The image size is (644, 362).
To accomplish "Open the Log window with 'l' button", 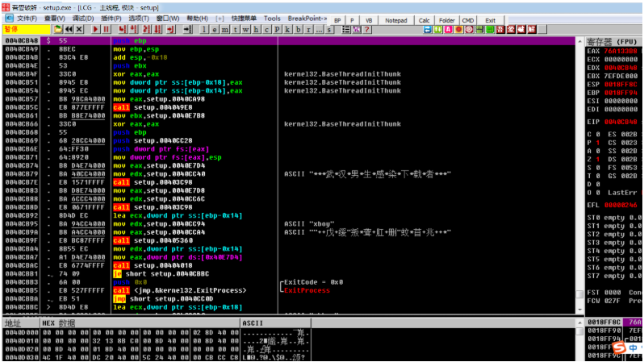I will click(x=203, y=30).
